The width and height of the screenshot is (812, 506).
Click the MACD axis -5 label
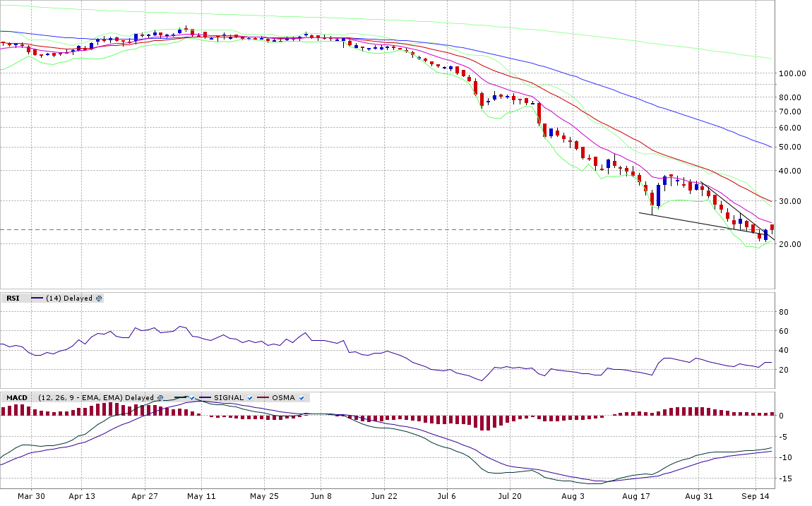783,437
